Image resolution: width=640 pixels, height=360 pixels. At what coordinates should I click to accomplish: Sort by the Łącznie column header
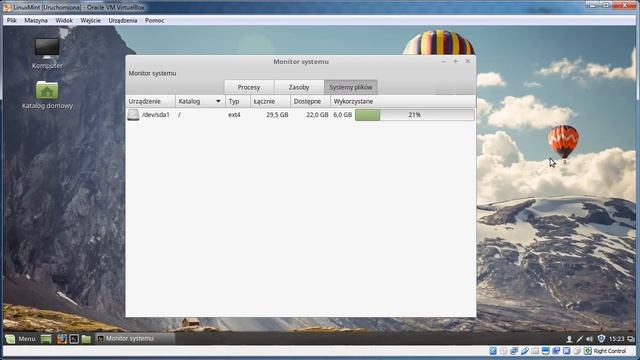pos(271,101)
